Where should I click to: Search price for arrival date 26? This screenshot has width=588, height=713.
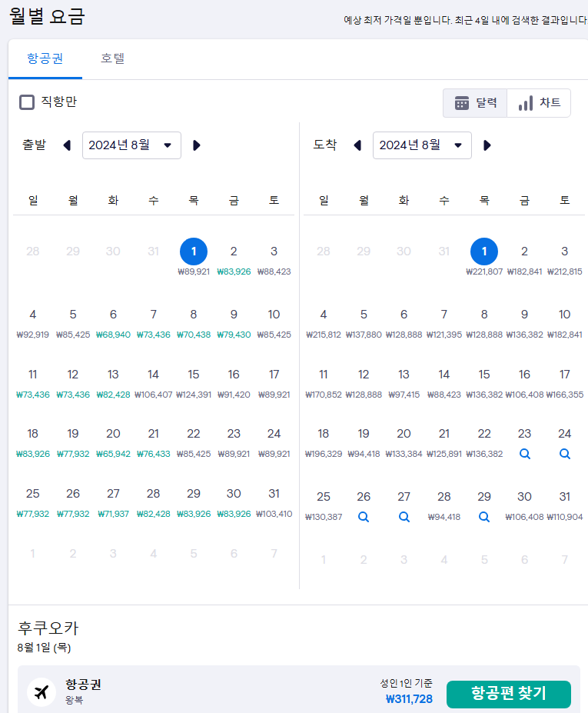[x=364, y=517]
